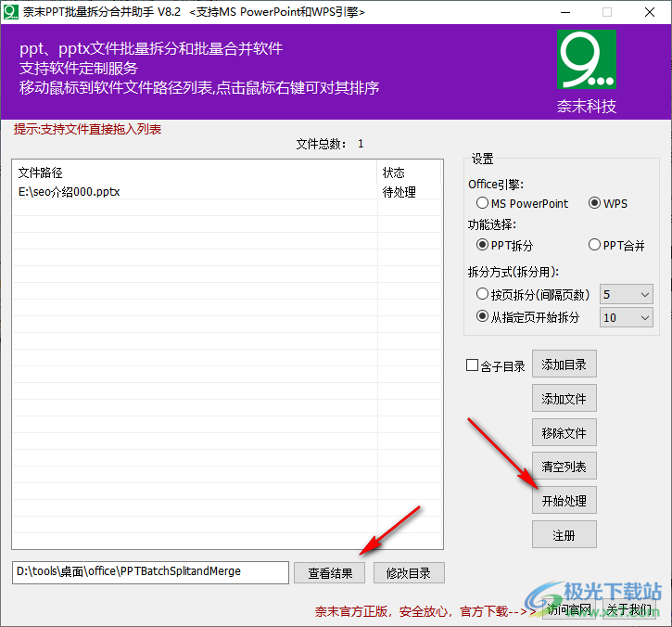
Task: Click the 关于我们 button
Action: click(x=628, y=609)
